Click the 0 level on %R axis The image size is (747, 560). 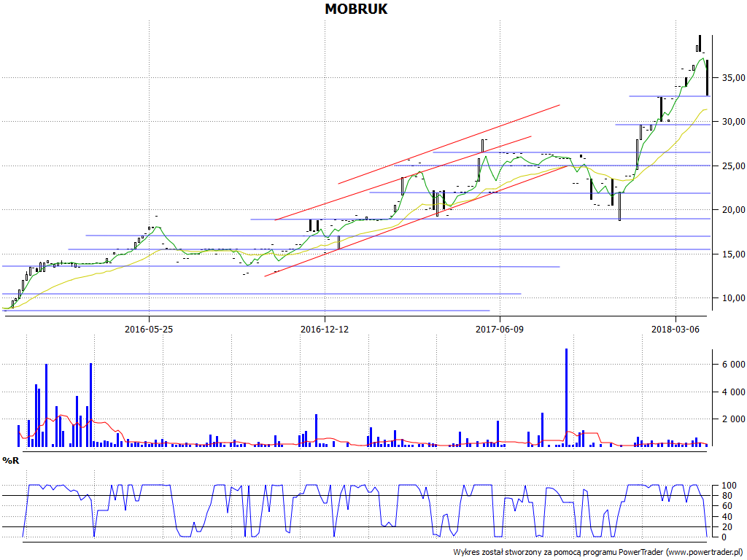724,537
